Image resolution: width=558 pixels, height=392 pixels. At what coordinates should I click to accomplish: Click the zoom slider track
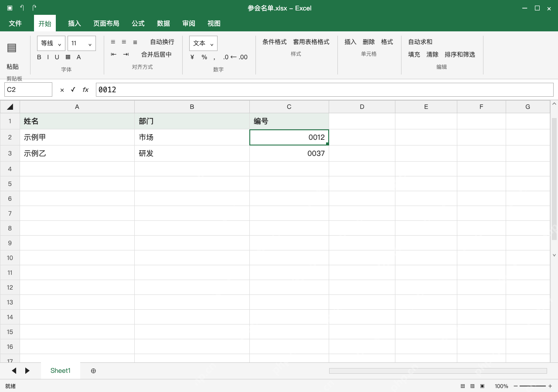click(533, 386)
